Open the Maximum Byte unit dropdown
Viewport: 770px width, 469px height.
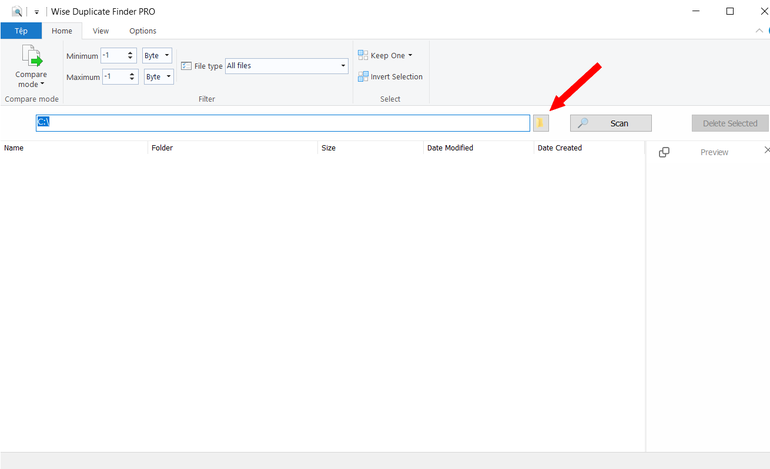(159, 77)
